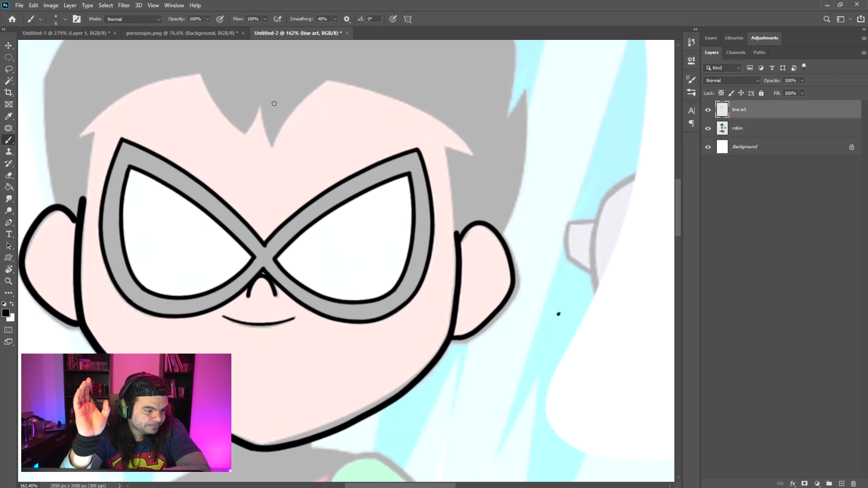Image resolution: width=868 pixels, height=488 pixels.
Task: Select the Zoom tool
Action: [9, 281]
